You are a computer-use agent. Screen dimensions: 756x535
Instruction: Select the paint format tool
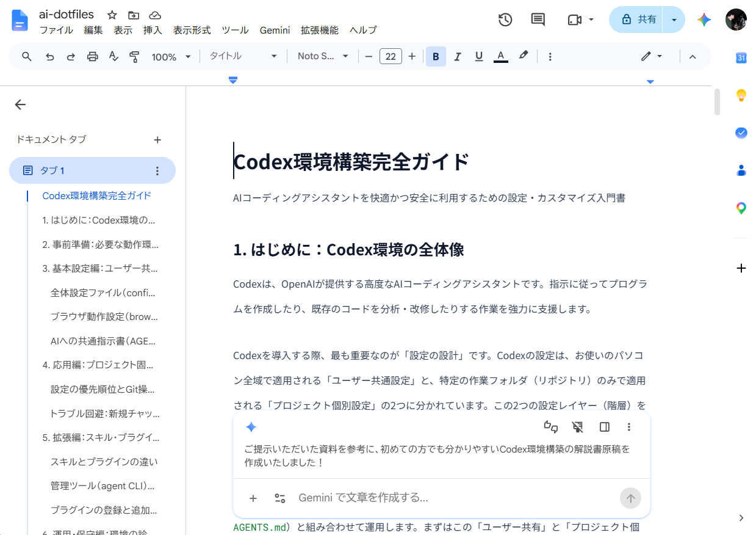pyautogui.click(x=135, y=56)
